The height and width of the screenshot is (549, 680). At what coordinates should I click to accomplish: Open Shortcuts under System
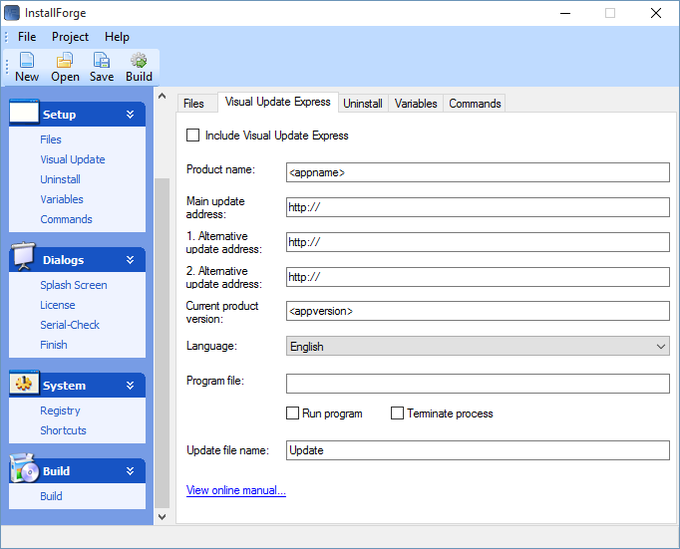point(63,431)
